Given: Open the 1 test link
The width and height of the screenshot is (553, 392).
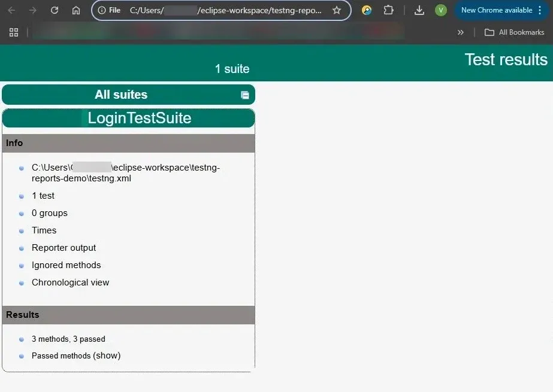Looking at the screenshot, I should tap(43, 196).
